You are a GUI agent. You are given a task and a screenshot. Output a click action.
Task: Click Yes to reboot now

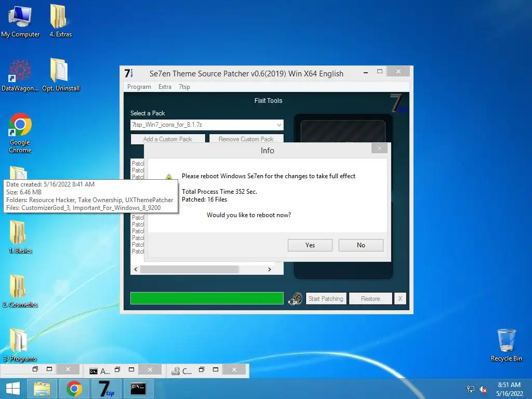tap(310, 245)
